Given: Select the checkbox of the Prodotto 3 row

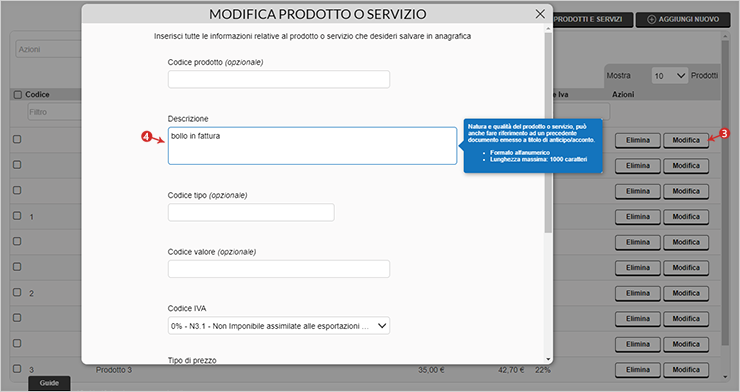Looking at the screenshot, I should (17, 368).
